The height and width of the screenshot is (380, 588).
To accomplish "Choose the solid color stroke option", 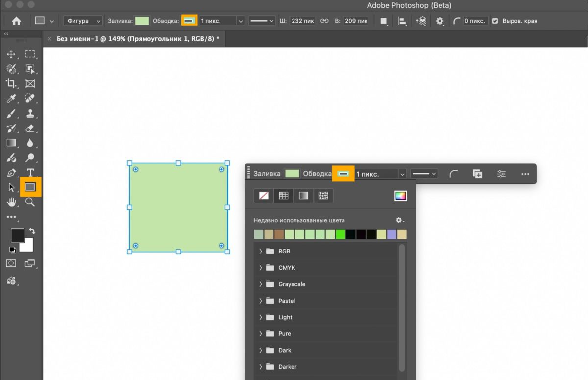I will click(283, 196).
